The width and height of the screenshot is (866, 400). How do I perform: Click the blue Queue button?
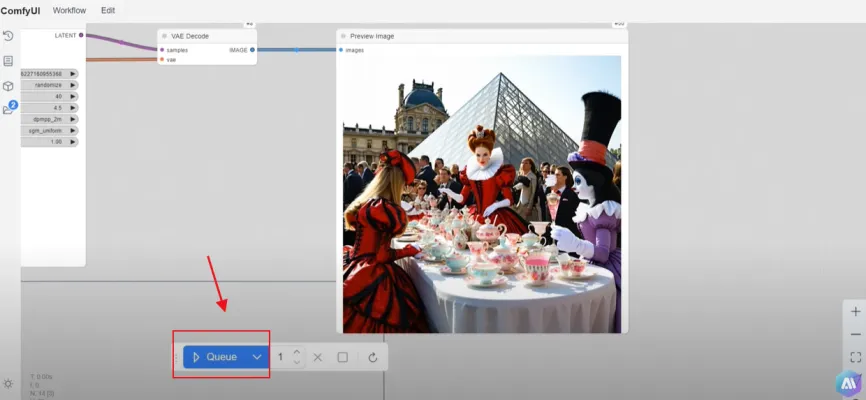pyautogui.click(x=214, y=357)
